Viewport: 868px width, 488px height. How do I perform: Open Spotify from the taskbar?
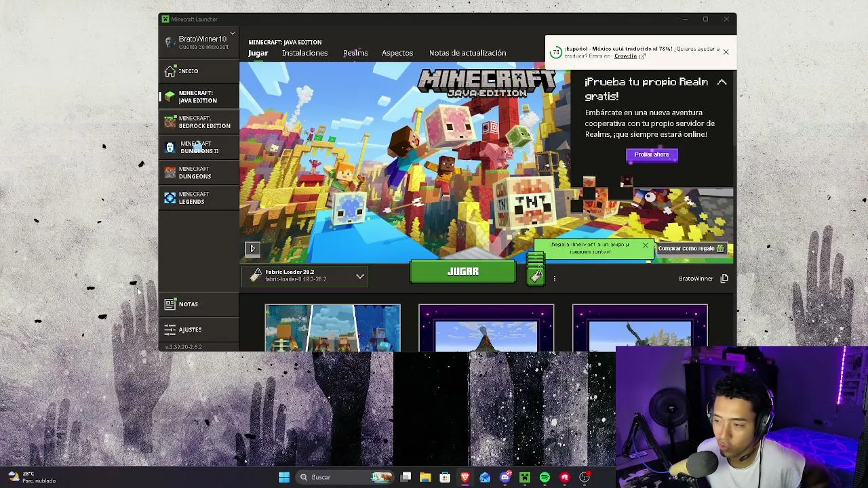click(545, 477)
